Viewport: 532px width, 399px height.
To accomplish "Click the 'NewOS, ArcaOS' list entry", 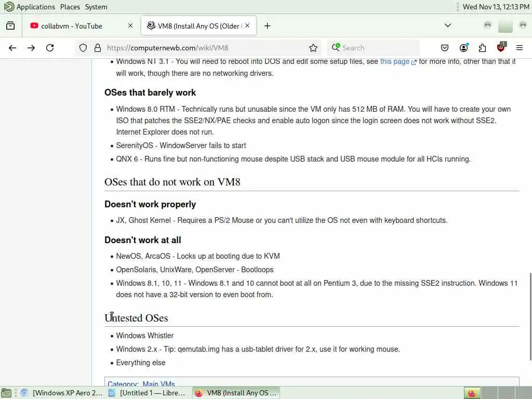I will (198, 256).
